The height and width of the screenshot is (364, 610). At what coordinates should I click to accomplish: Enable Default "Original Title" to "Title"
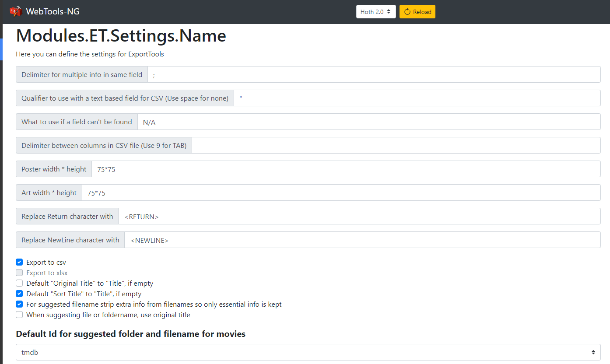(19, 283)
